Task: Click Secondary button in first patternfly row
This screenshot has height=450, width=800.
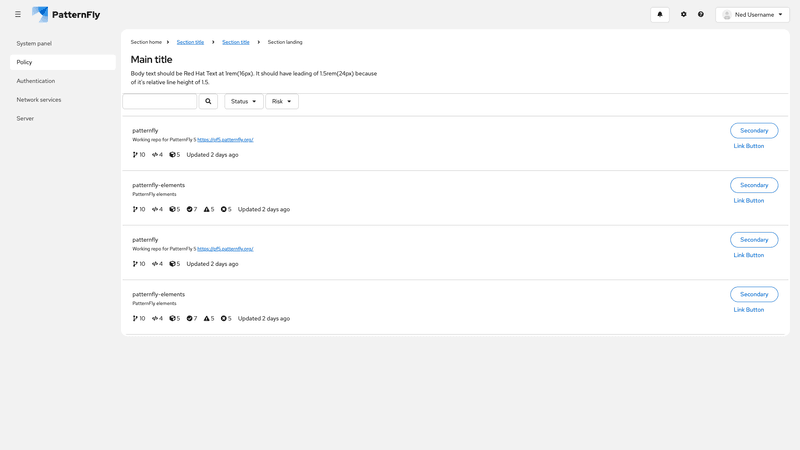Action: (754, 131)
